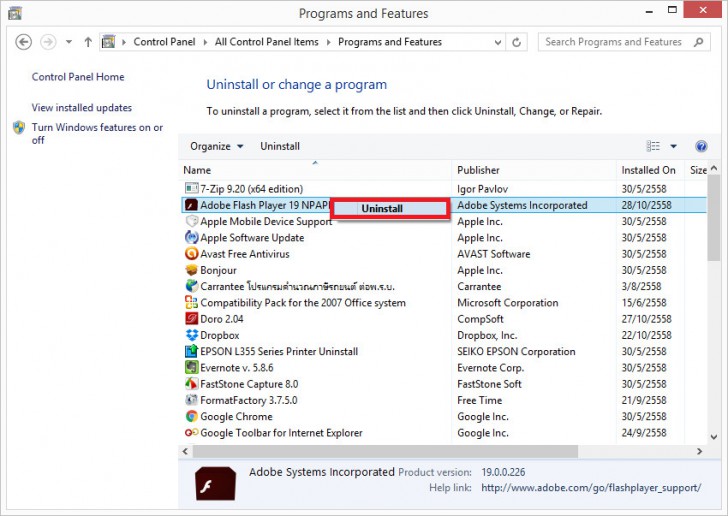Click the Bonjour package icon
Screen dimensions: 728x516
point(191,270)
